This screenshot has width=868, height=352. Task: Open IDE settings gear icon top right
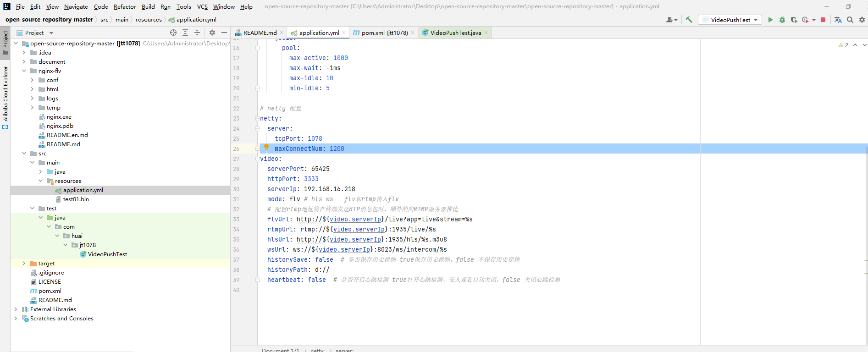click(x=862, y=20)
